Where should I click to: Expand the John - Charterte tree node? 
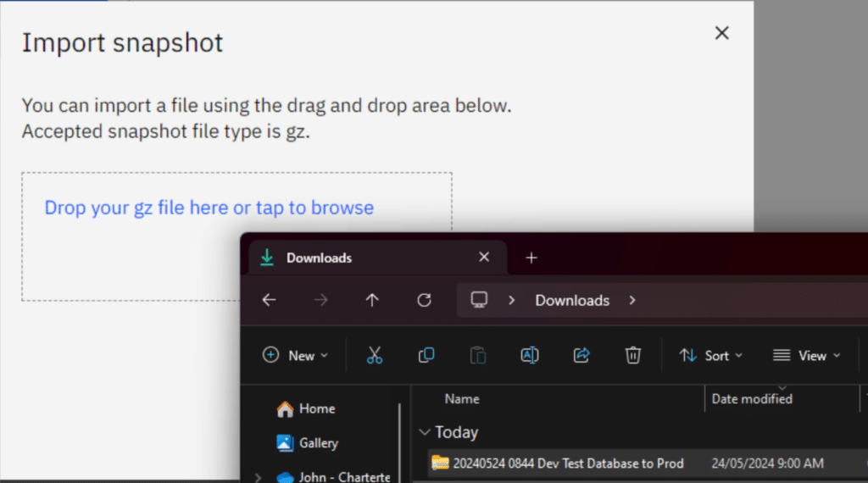click(258, 477)
